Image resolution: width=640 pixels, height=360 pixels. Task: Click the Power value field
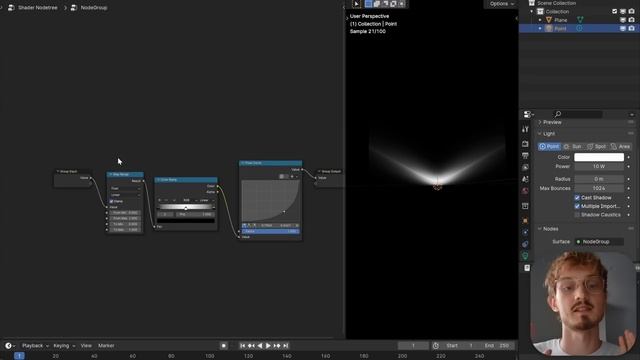tap(599, 167)
